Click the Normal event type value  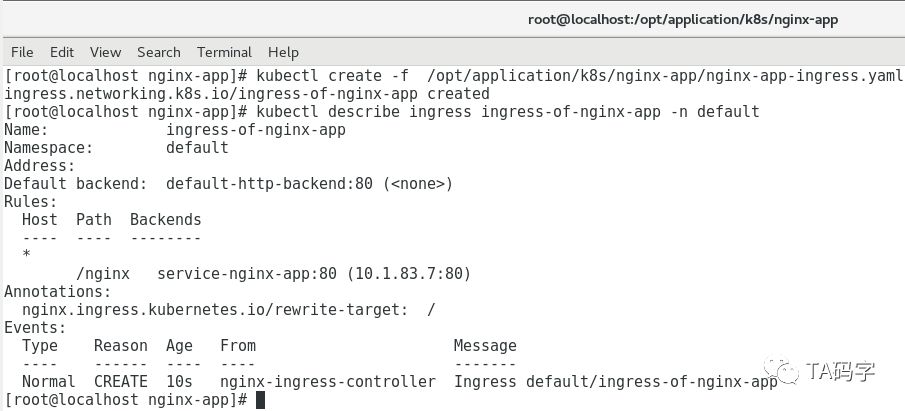pos(49,382)
